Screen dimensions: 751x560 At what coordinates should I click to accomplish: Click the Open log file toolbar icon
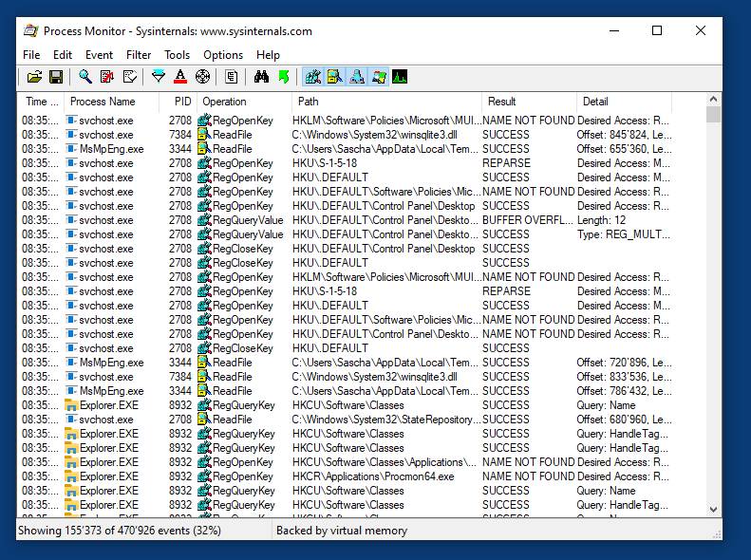tap(34, 77)
